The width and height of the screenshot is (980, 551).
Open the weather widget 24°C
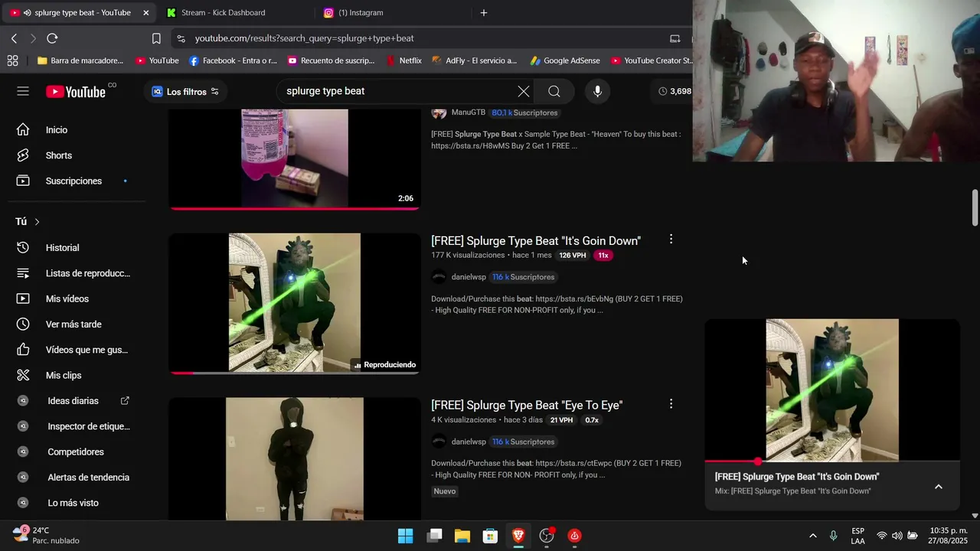tap(46, 536)
